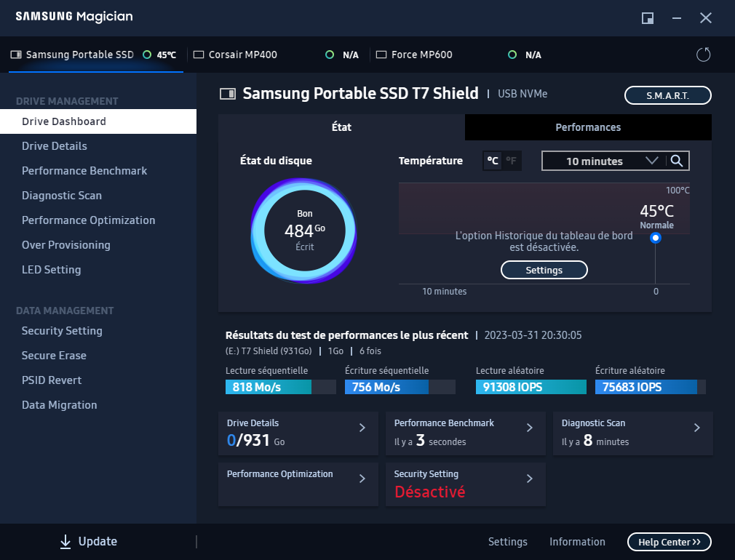Click the refresh drives icon
735x560 pixels.
[703, 55]
